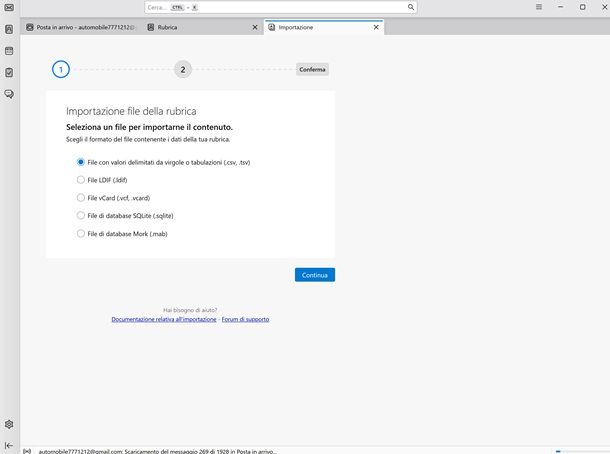The height and width of the screenshot is (454, 610).
Task: Open the Chat space icon
Action: click(x=9, y=94)
